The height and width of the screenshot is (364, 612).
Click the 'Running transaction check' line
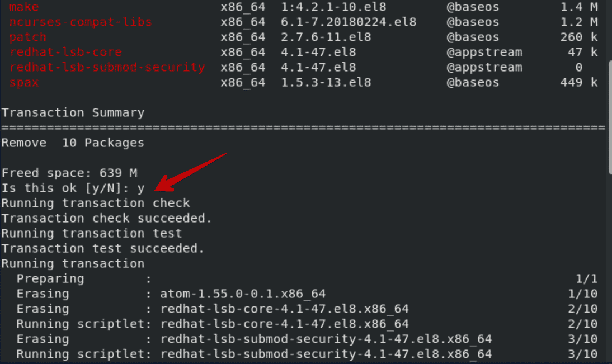(96, 204)
